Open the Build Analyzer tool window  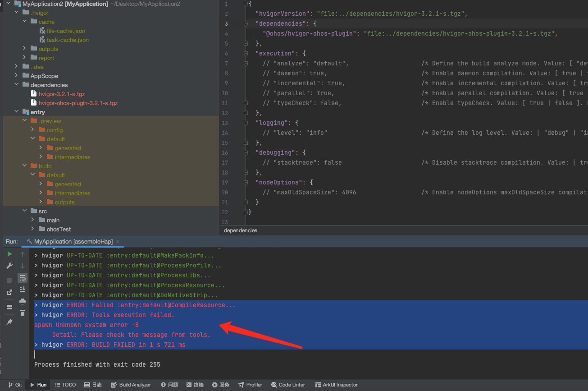pos(131,385)
